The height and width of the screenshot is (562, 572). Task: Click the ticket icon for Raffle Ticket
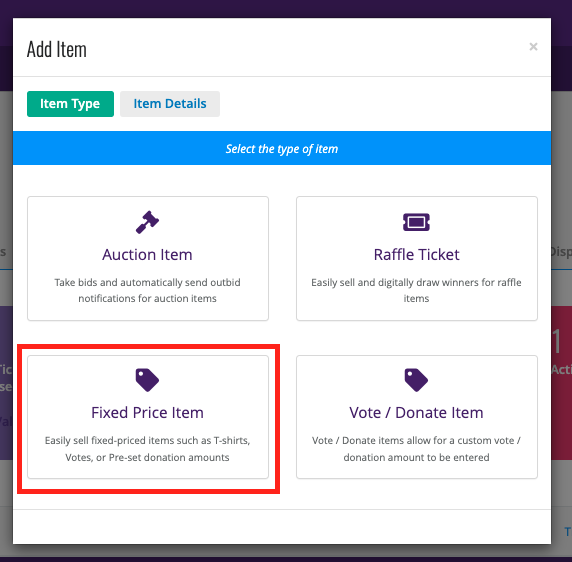[x=416, y=222]
